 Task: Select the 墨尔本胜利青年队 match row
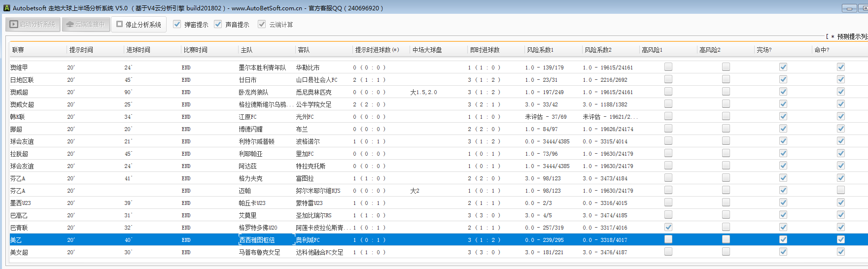(x=262, y=67)
